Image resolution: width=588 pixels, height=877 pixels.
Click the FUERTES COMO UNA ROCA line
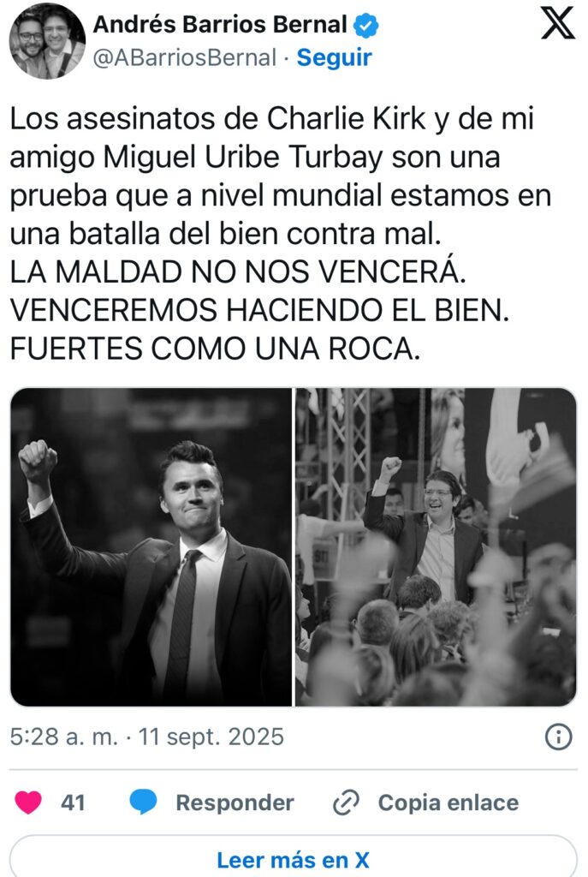[215, 349]
